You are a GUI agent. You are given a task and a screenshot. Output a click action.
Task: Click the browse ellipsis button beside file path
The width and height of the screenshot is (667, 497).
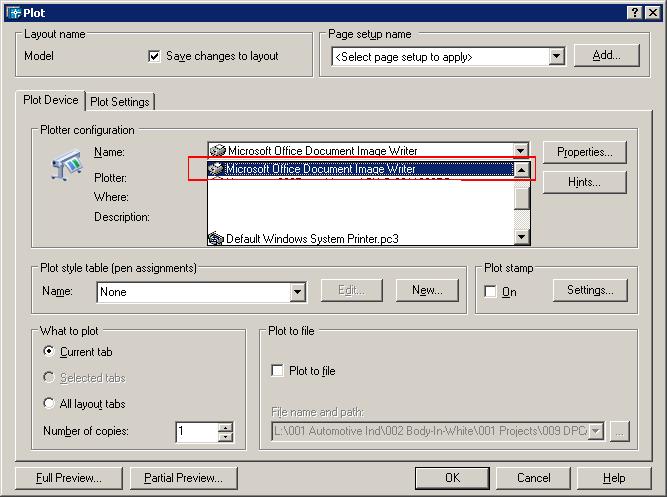(x=619, y=431)
